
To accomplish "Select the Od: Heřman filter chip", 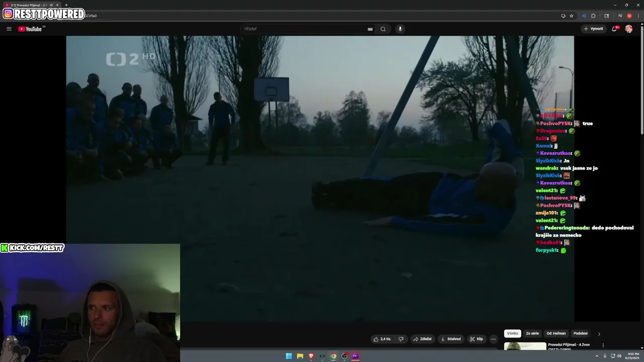I will pyautogui.click(x=556, y=333).
